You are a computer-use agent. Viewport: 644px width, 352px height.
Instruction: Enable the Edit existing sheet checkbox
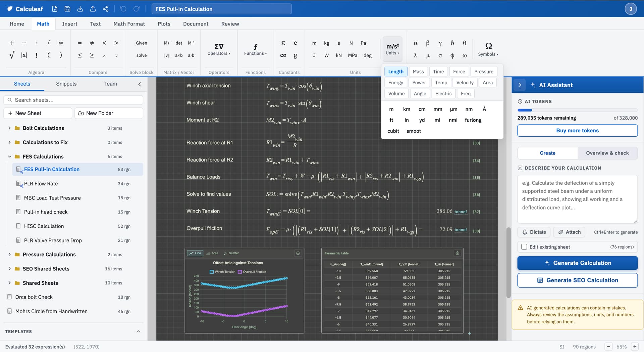point(524,247)
